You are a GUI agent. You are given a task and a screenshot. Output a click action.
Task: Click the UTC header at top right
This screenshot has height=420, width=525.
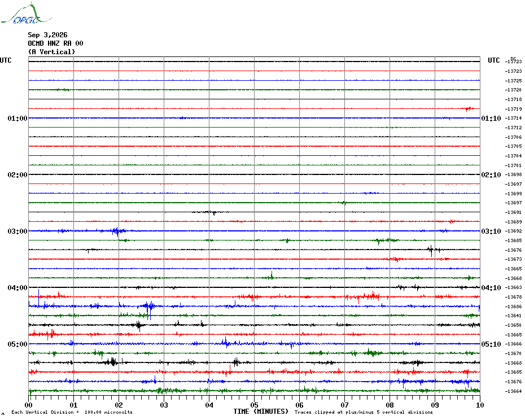click(x=493, y=60)
